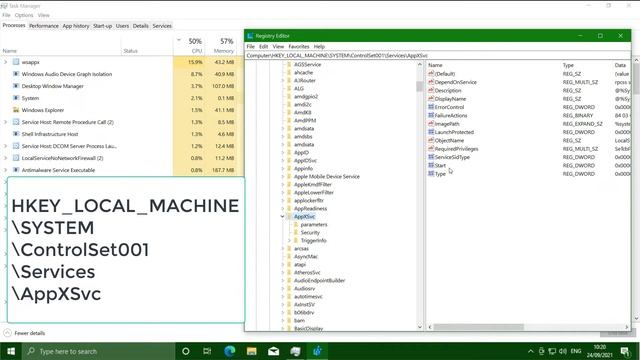
Task: Expand the AudioEndpointBuilder key
Action: 282,280
